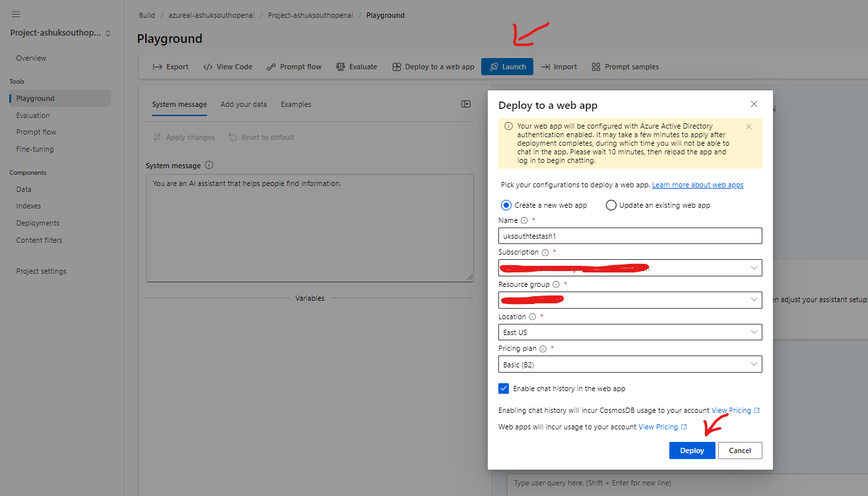Click inside the System message text area
The width and height of the screenshot is (868, 496).
310,228
